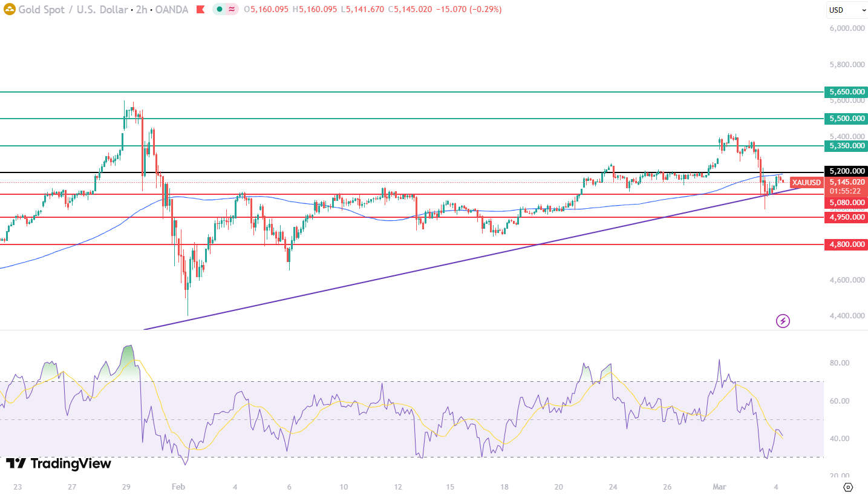Click the green market status dot
Viewport: 868px width, 495px height.
tap(219, 10)
